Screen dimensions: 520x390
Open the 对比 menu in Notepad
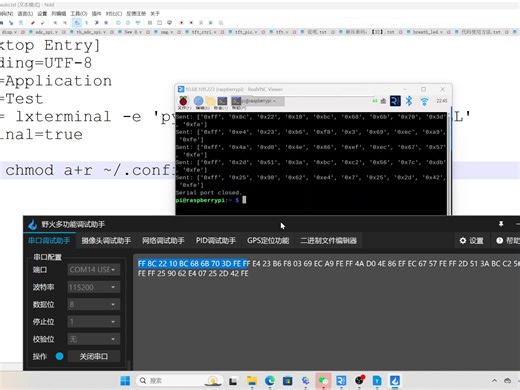pyautogui.click(x=114, y=14)
